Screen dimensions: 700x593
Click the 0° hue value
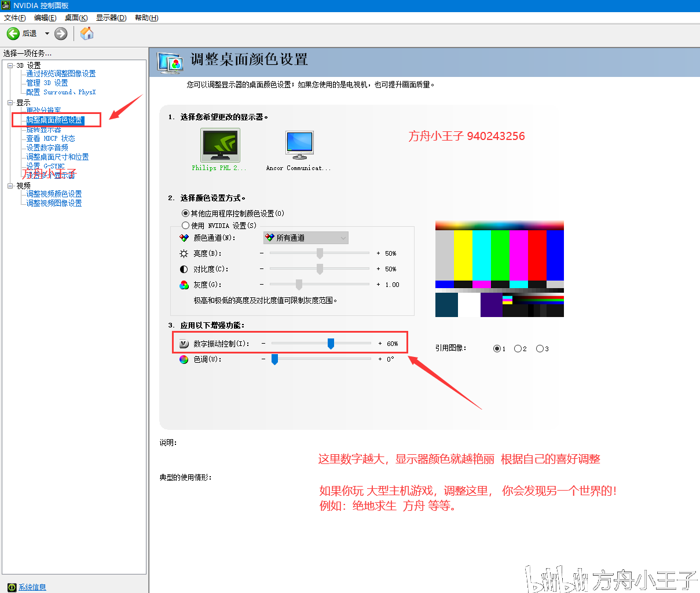390,359
